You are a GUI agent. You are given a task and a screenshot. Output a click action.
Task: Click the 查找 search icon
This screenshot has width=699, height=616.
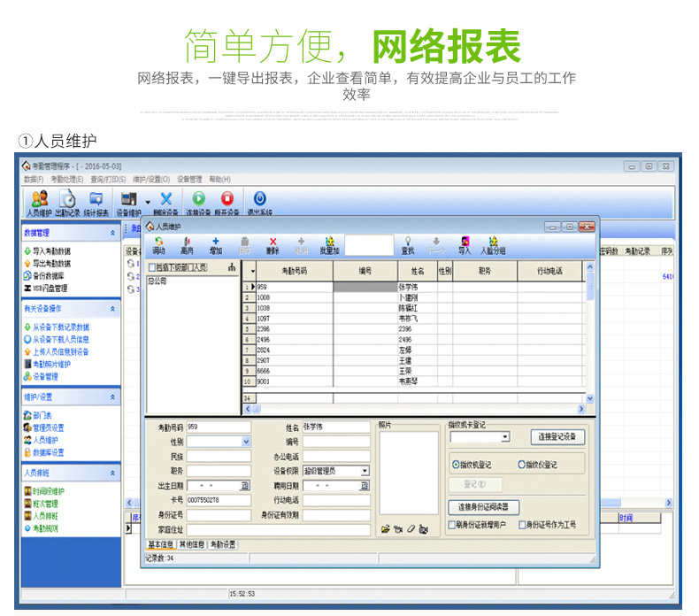coord(407,245)
